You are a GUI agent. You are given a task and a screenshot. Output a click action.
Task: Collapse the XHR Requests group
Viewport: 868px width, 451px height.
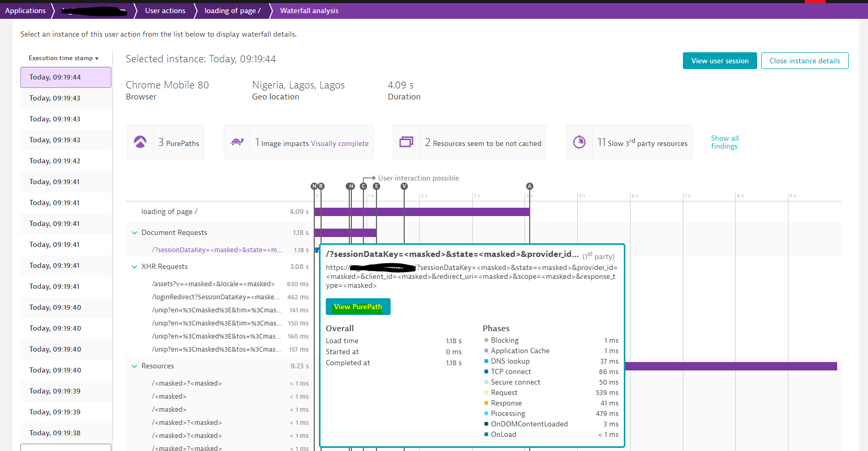click(134, 267)
